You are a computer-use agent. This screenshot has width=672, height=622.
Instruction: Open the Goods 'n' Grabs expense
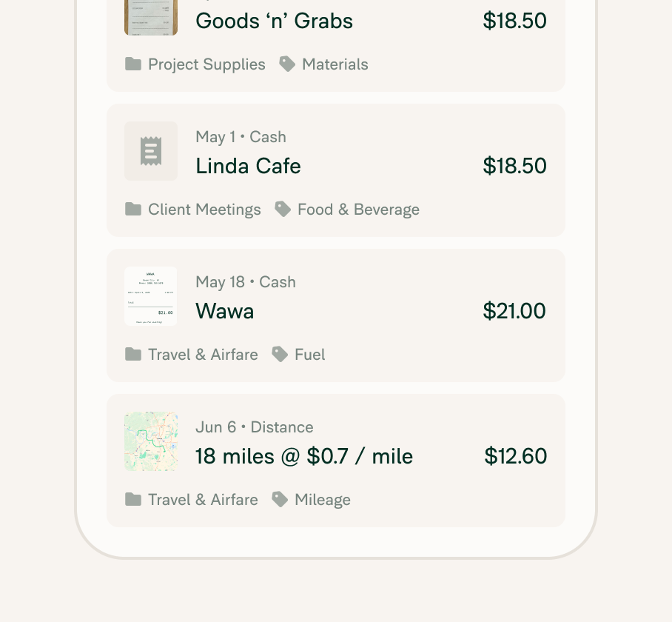(x=336, y=45)
